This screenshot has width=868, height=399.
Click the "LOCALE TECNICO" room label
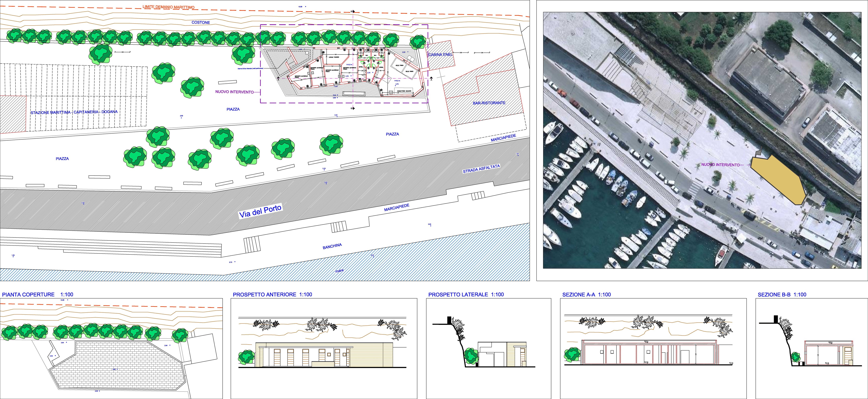pos(334,58)
